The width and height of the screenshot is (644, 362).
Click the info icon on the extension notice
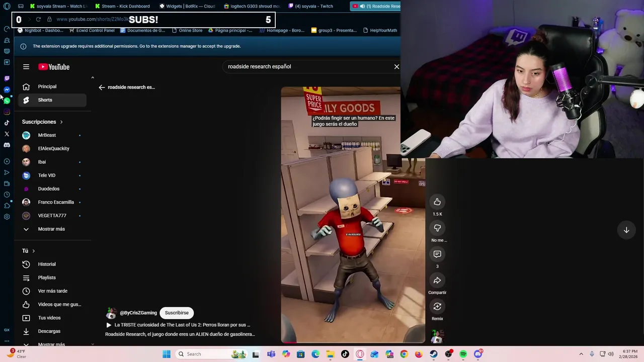23,46
